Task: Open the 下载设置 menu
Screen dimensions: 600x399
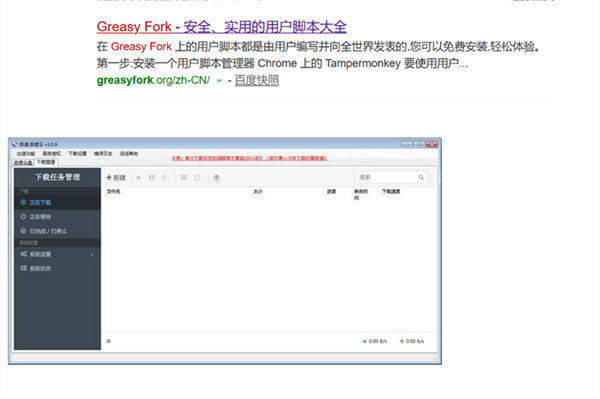Action: tap(78, 153)
